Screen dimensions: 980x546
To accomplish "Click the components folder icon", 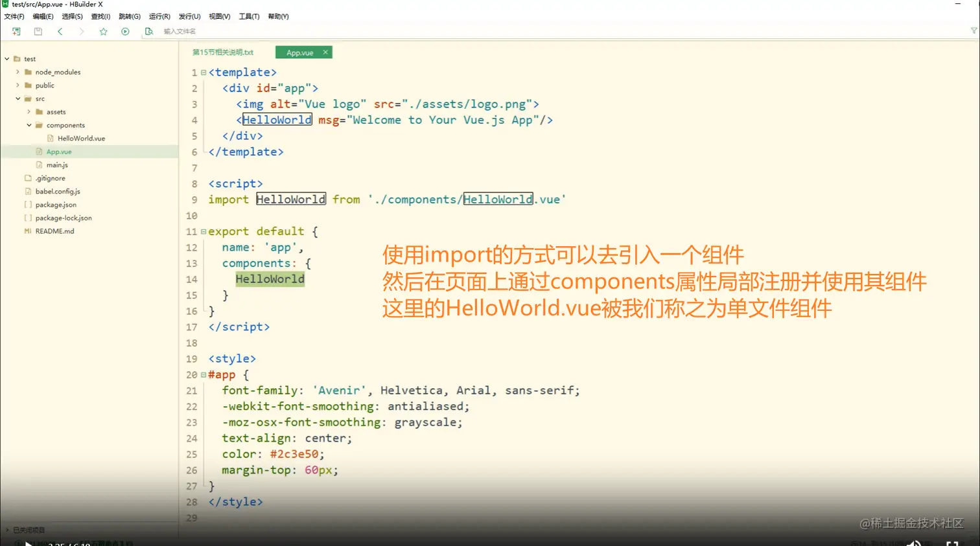I will (x=39, y=125).
